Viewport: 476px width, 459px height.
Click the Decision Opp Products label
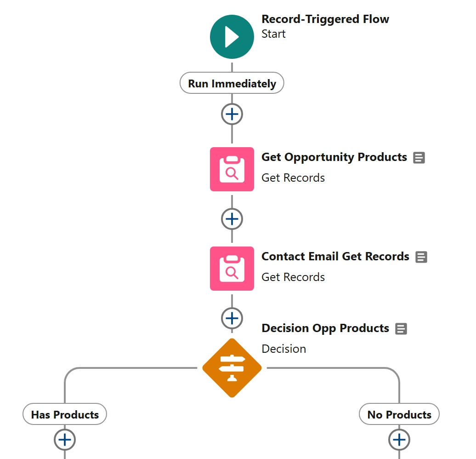coord(325,328)
